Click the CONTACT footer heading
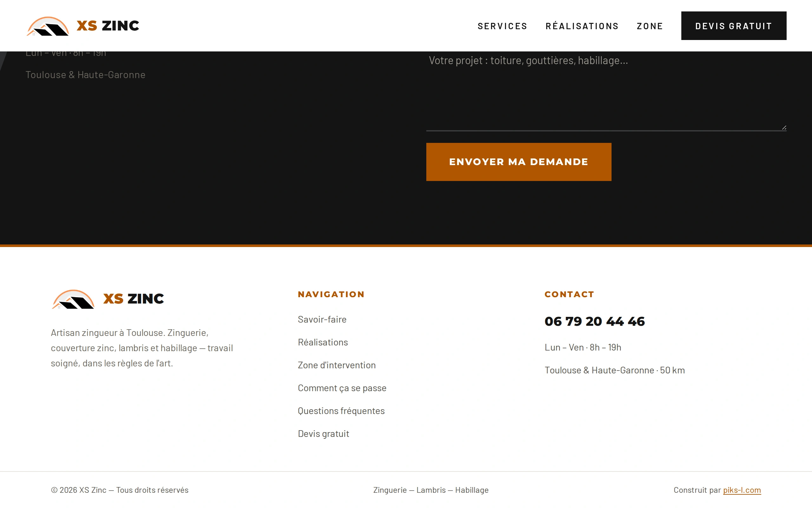Viewport: 812px width, 508px height. coord(569,294)
